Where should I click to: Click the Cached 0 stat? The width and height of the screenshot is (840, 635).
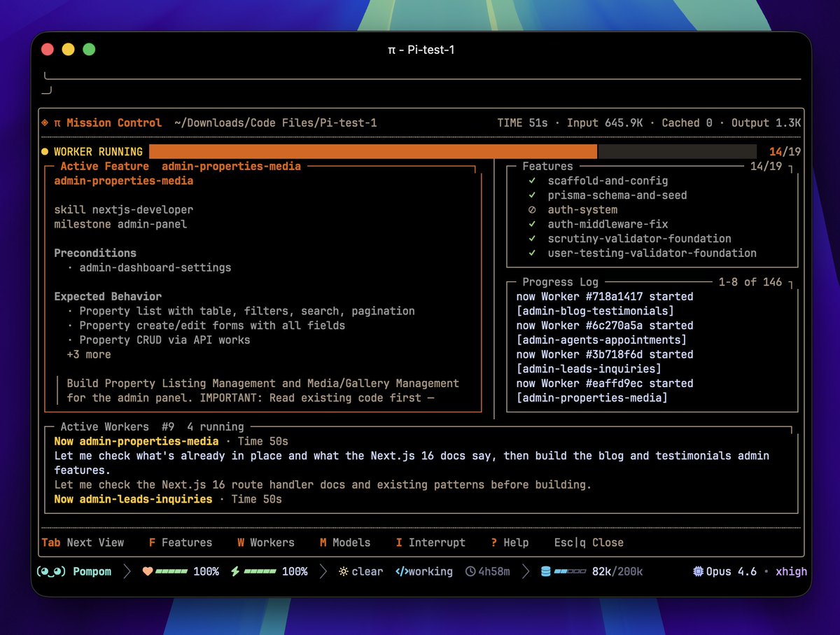tap(687, 123)
